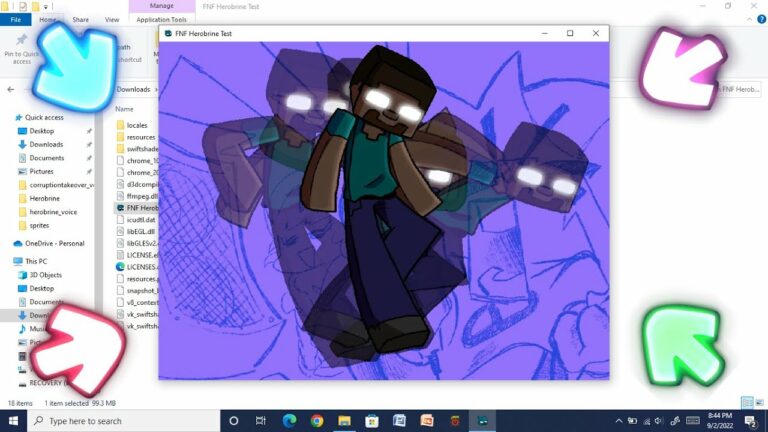Open the taskbar clock showing 8:44 PM
Viewport: 768px width, 432px height.
pos(720,421)
